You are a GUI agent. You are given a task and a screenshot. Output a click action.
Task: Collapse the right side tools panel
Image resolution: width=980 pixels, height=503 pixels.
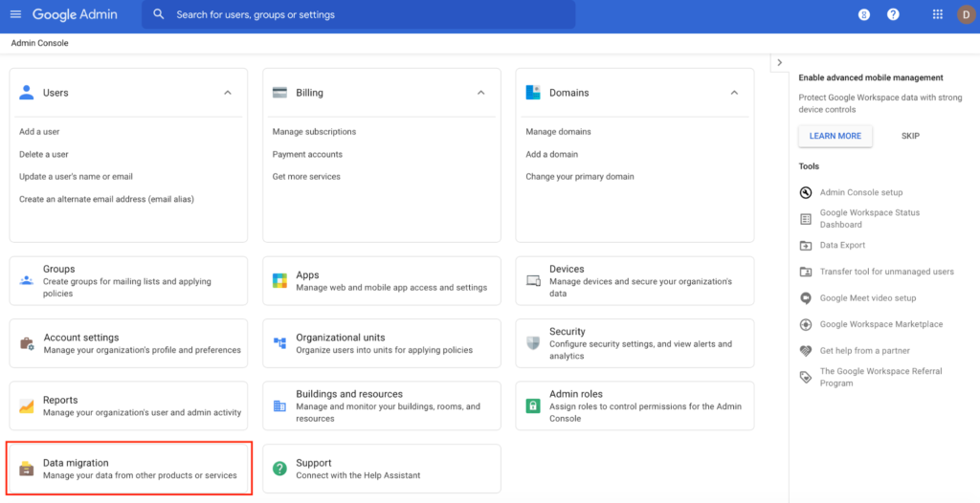(779, 62)
